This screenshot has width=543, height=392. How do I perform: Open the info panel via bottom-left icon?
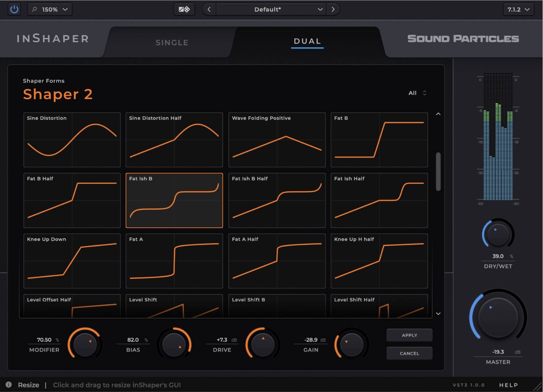[x=8, y=384]
